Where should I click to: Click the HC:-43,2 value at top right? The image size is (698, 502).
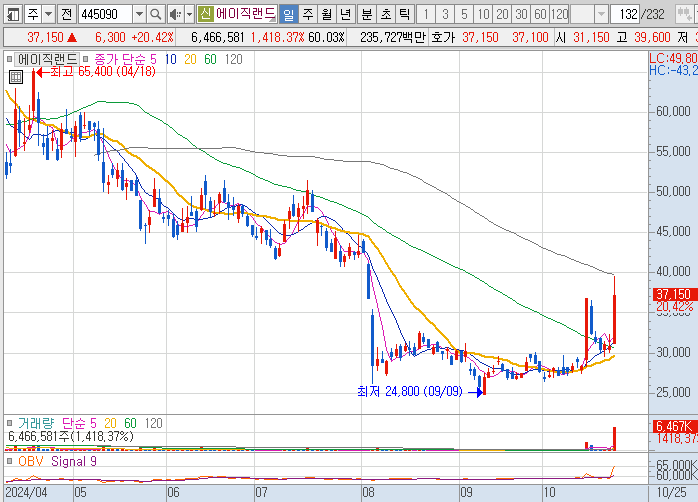click(x=673, y=70)
